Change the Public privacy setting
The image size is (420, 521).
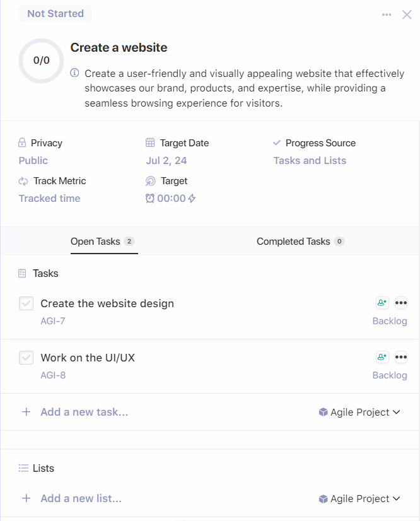point(33,161)
